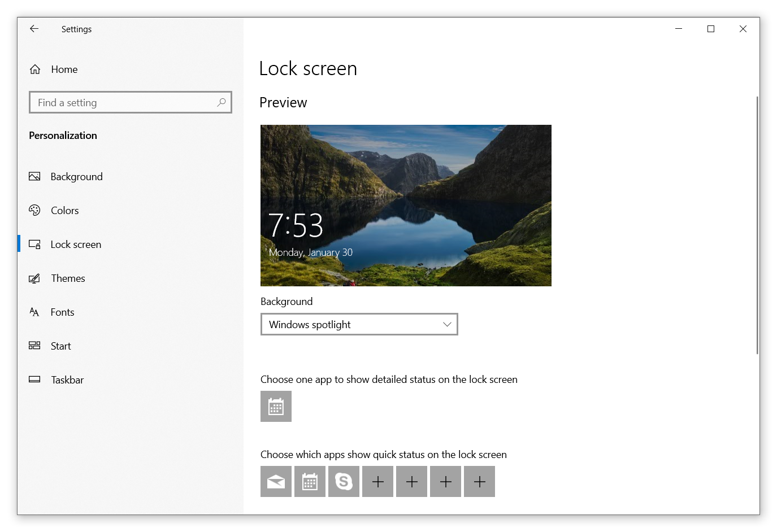
Task: Click the Personalization section heading
Action: click(x=63, y=136)
